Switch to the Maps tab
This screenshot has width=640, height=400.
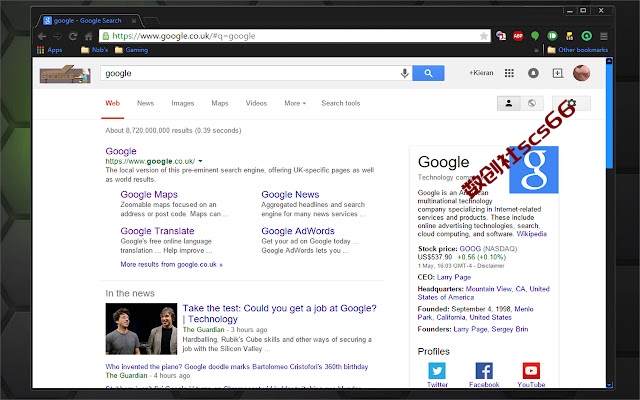[x=220, y=103]
